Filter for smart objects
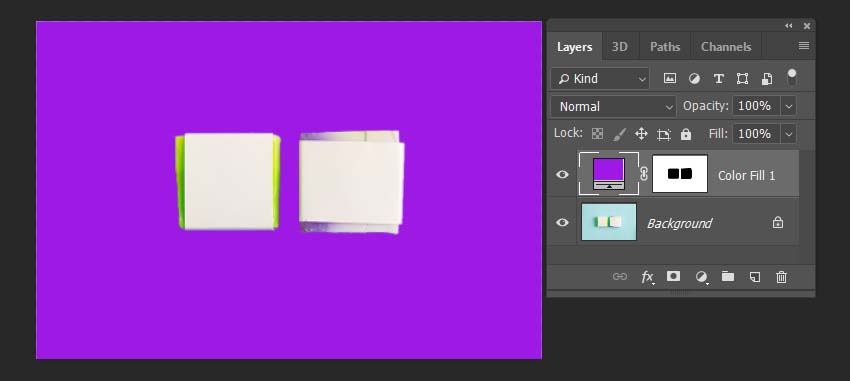 pos(767,79)
